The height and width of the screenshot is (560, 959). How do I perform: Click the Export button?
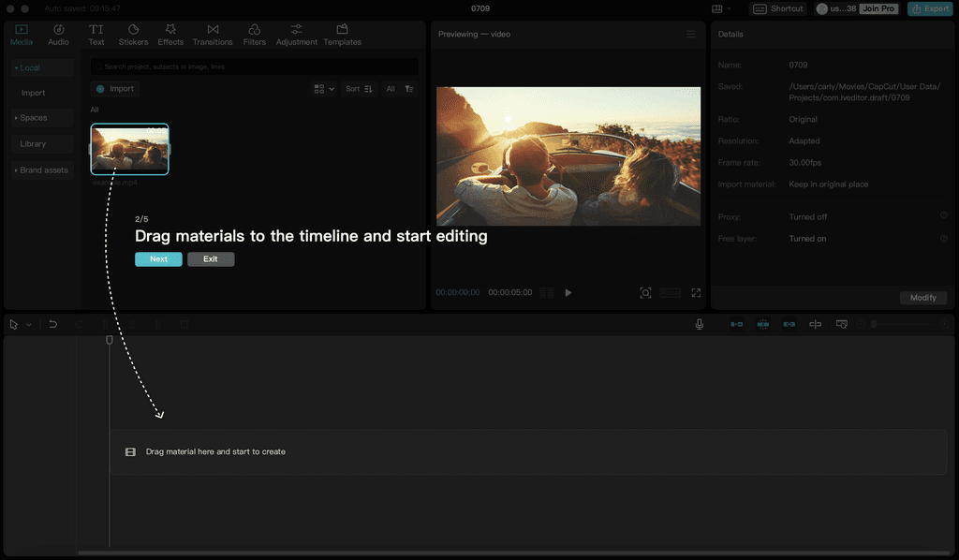pyautogui.click(x=930, y=7)
